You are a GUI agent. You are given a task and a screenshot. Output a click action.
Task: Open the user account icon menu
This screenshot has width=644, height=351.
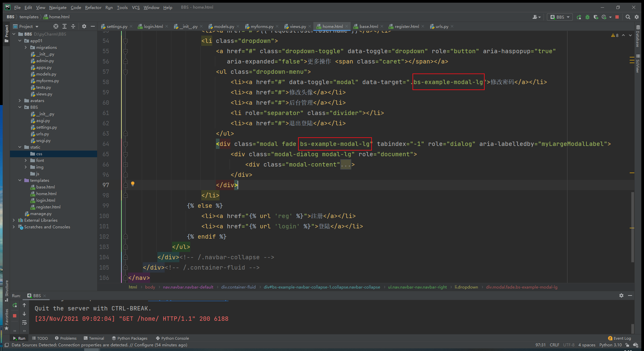click(536, 17)
